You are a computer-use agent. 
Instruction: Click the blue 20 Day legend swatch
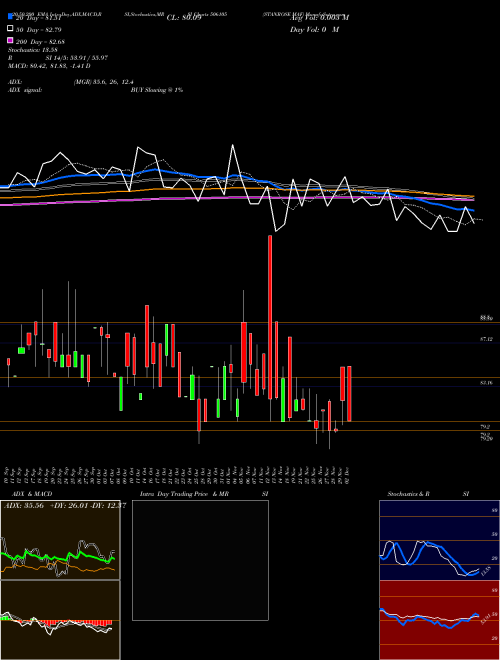coord(11,17)
